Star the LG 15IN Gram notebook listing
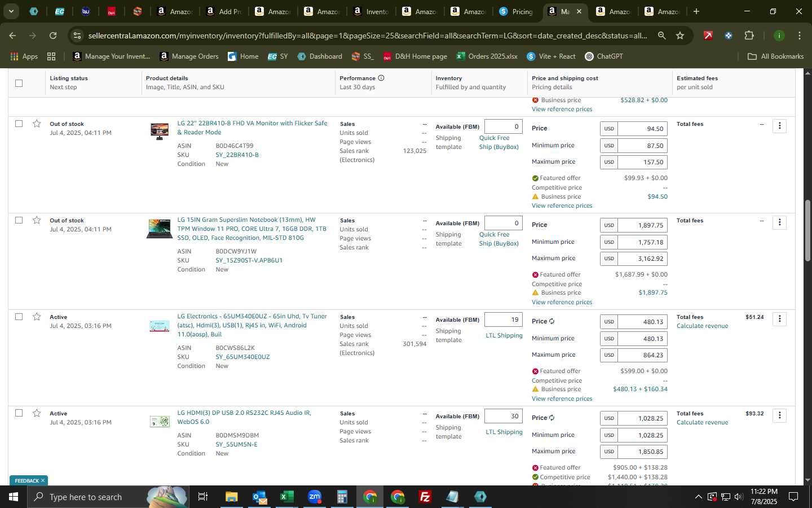812x508 pixels. pyautogui.click(x=37, y=220)
